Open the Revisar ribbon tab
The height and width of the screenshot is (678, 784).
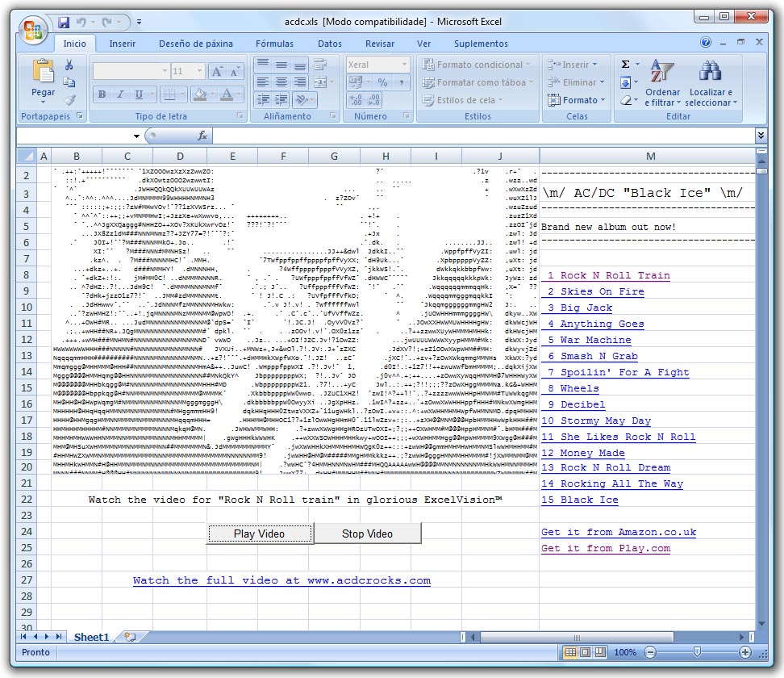coord(380,44)
